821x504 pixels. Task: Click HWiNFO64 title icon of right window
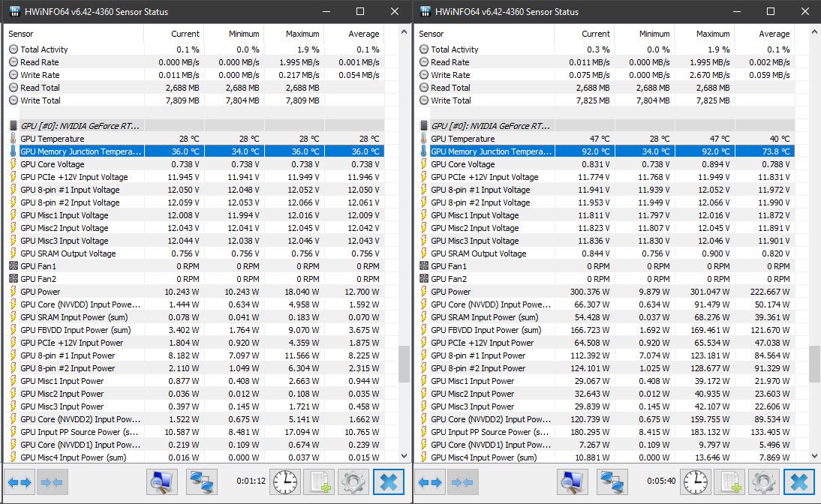426,11
